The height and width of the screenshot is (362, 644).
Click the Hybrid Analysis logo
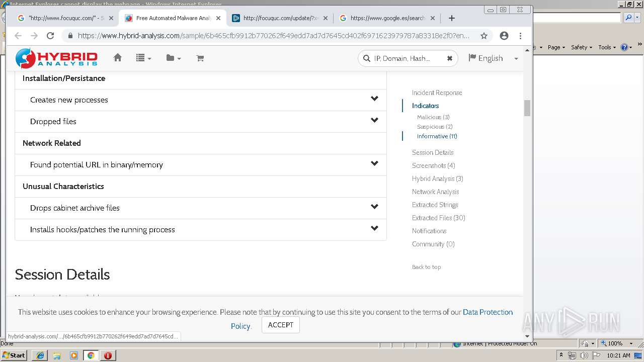(x=56, y=58)
